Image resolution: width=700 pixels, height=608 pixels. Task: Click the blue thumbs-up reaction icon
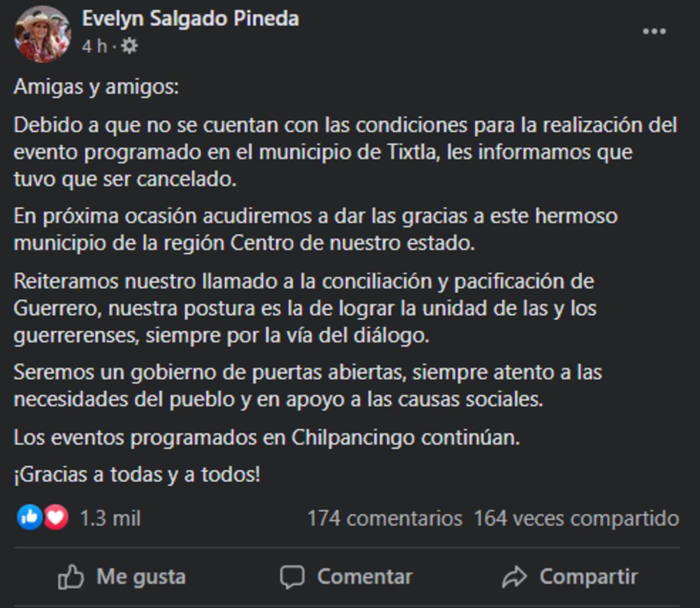30,517
